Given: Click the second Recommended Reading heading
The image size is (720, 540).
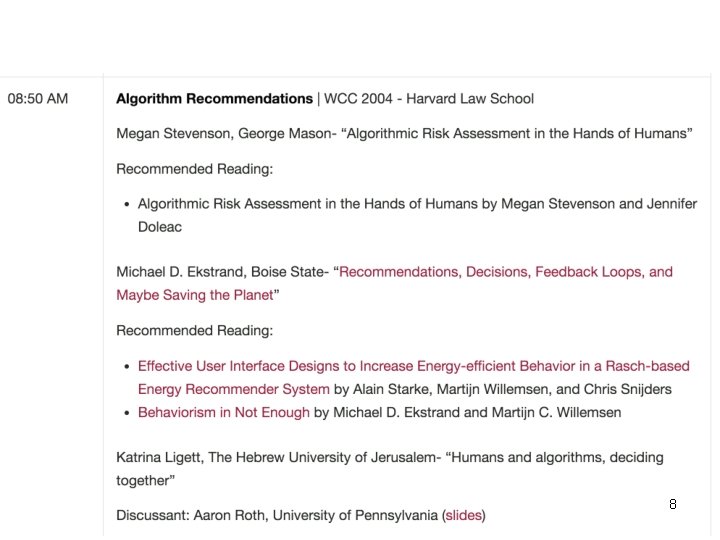Looking at the screenshot, I should (194, 331).
